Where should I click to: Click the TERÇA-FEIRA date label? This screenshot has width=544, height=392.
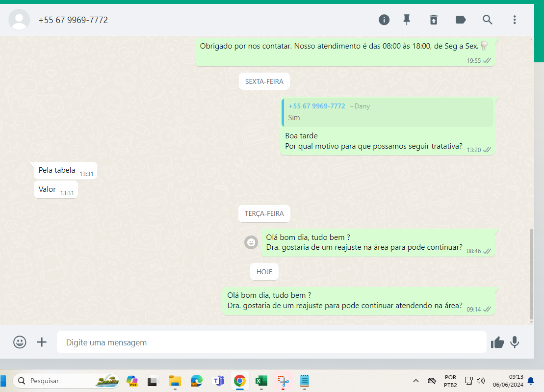point(264,214)
